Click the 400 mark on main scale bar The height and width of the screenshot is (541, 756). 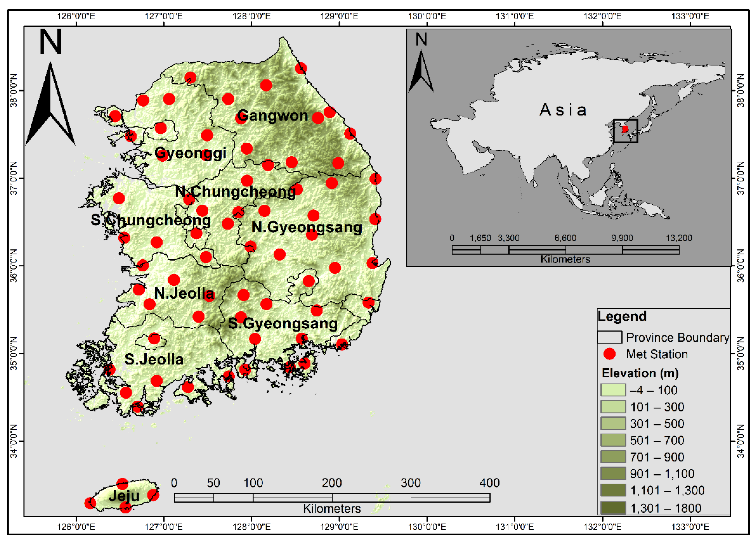coord(489,483)
